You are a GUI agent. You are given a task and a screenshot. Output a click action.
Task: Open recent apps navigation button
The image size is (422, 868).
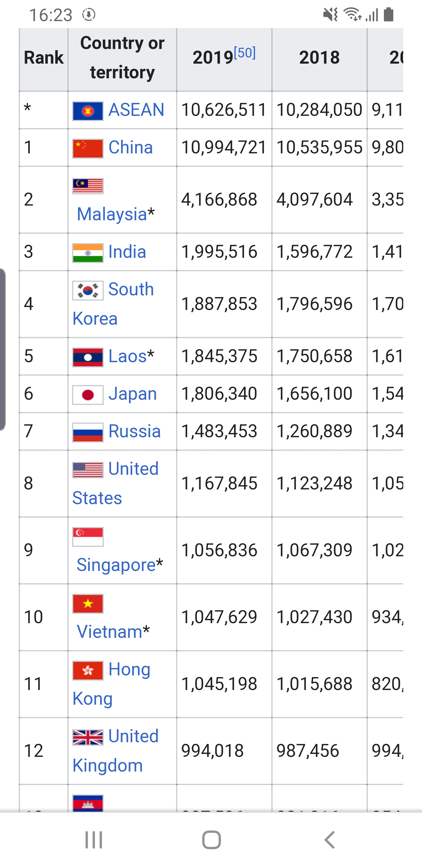pos(93,839)
